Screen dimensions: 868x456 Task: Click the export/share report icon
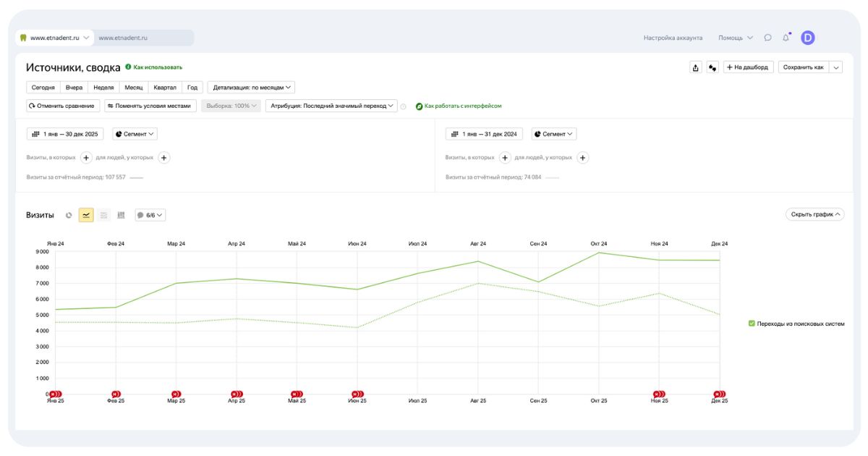pos(696,67)
